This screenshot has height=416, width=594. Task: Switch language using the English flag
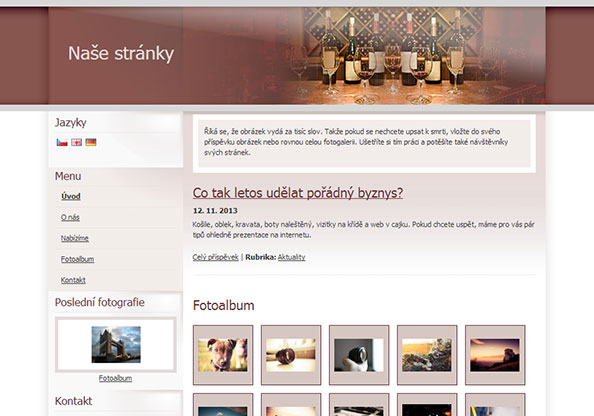coord(77,142)
